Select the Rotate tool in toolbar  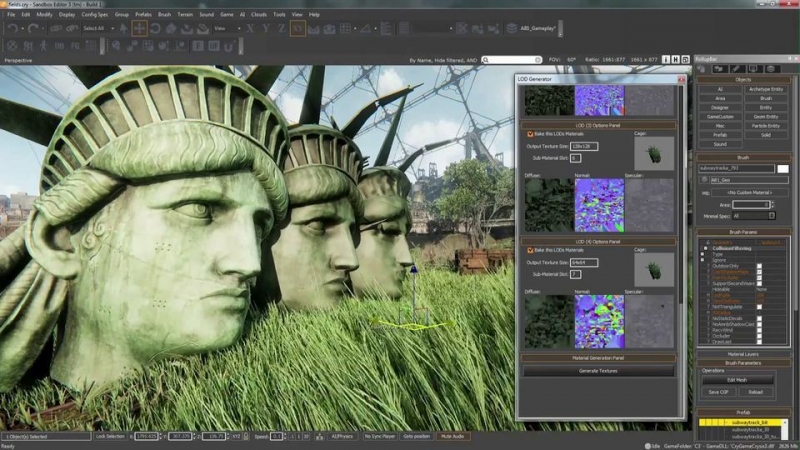(155, 28)
